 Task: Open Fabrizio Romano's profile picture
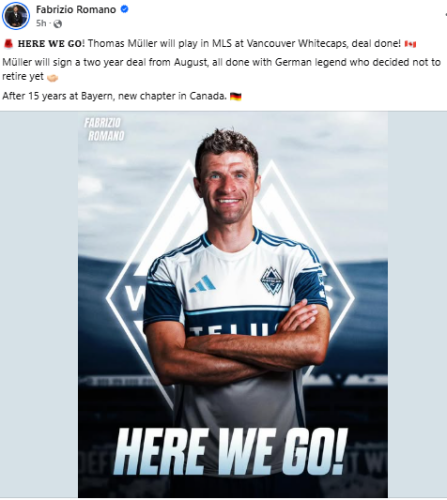[16, 16]
